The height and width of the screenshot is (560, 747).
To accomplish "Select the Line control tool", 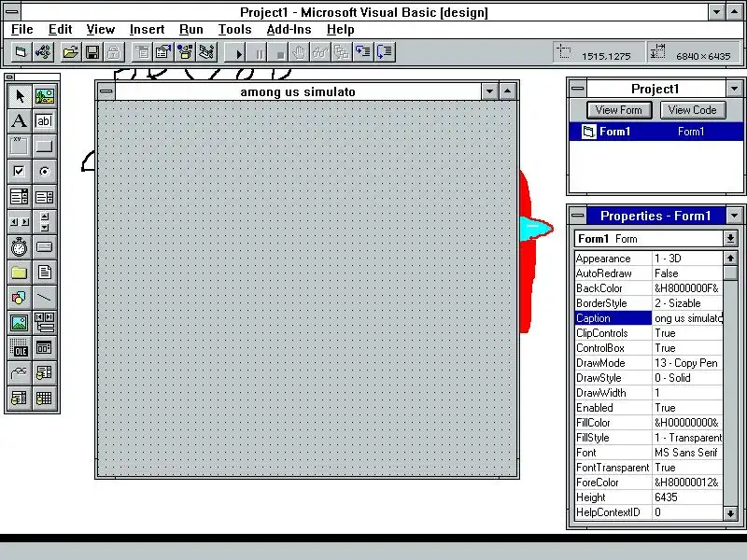I will tap(44, 298).
